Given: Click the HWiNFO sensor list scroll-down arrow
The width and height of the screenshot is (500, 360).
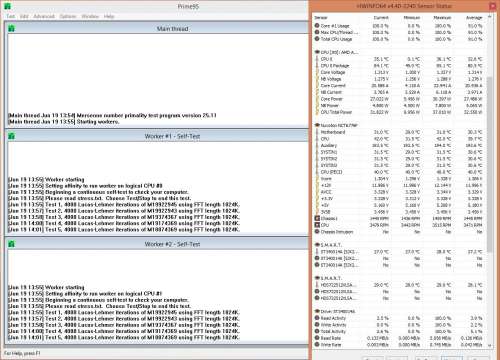Looking at the screenshot, I should [x=490, y=346].
